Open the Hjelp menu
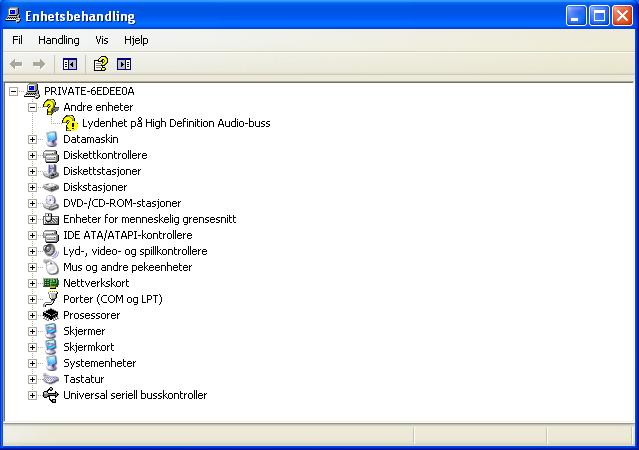The height and width of the screenshot is (450, 639). pyautogui.click(x=136, y=40)
